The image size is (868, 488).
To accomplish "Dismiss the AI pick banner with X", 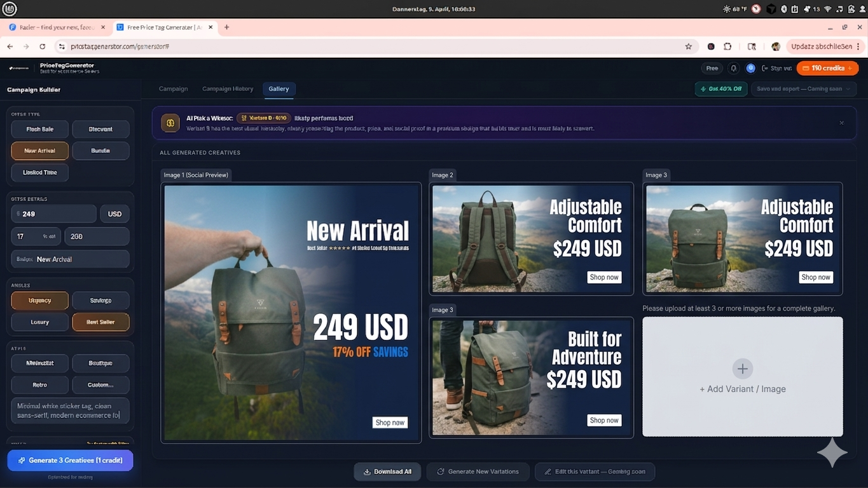I will click(841, 123).
